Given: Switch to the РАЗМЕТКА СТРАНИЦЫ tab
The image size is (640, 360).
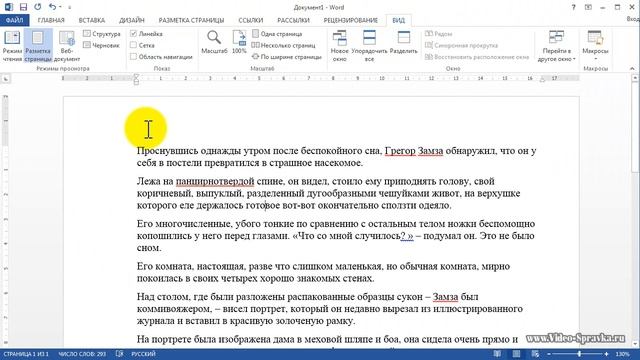Looking at the screenshot, I should coord(191,20).
